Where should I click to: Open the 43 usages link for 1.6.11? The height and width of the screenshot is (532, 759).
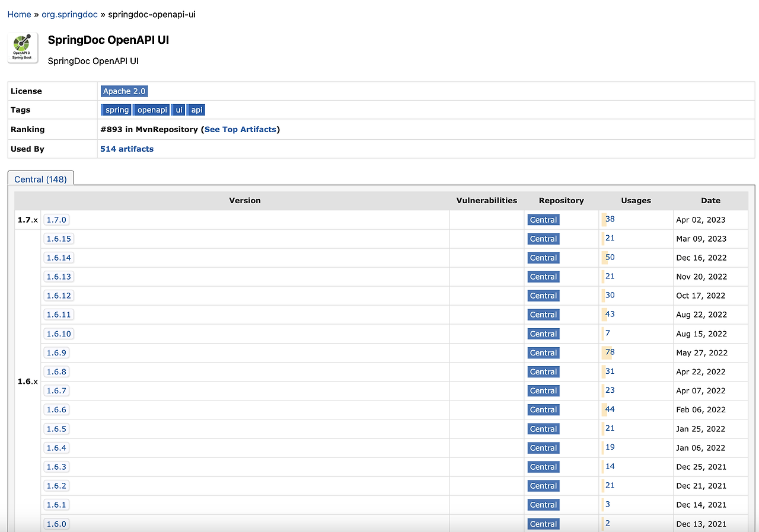[610, 314]
